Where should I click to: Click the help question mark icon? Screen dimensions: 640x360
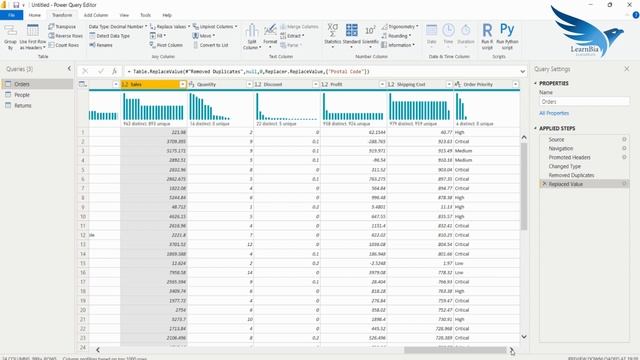[x=636, y=15]
